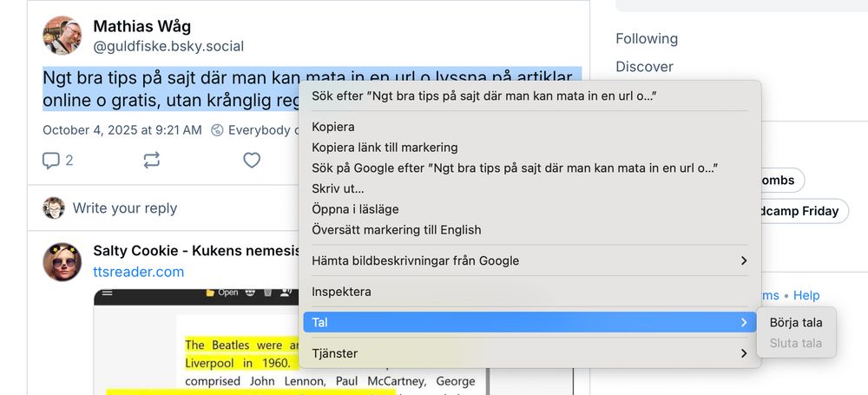Like the post with the heart icon
The width and height of the screenshot is (868, 395).
[252, 161]
